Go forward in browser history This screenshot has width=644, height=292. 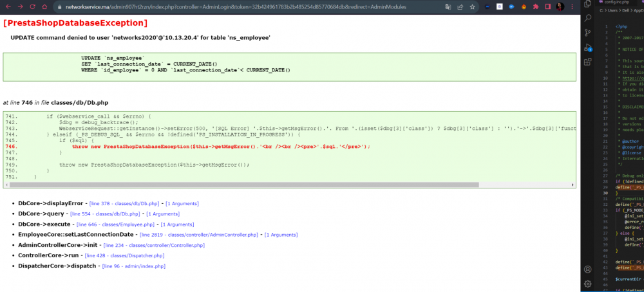[x=21, y=7]
